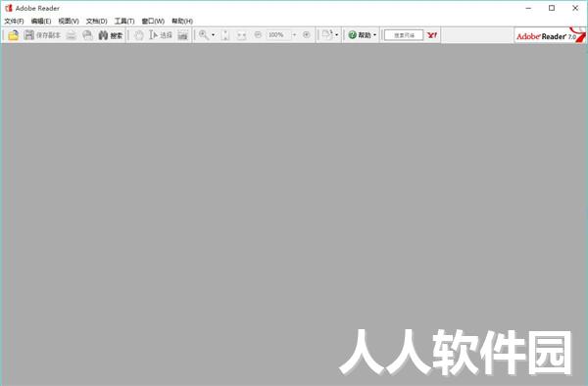Open the 文件(F) menu

point(14,21)
